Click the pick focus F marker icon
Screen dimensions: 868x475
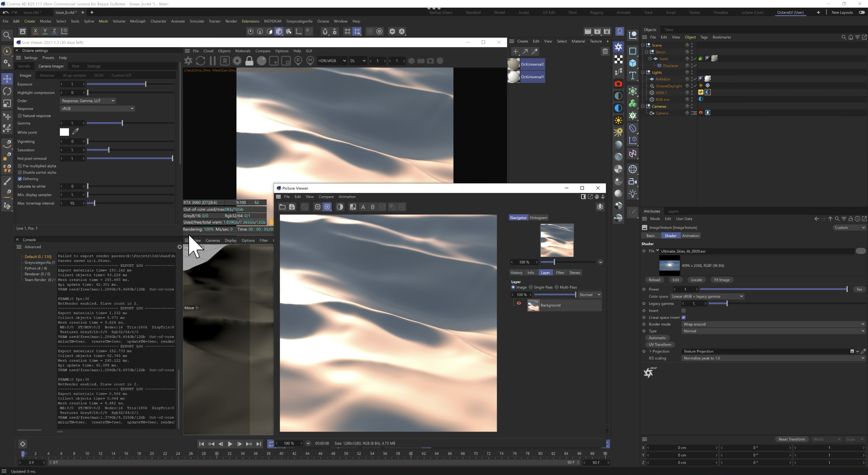point(298,61)
